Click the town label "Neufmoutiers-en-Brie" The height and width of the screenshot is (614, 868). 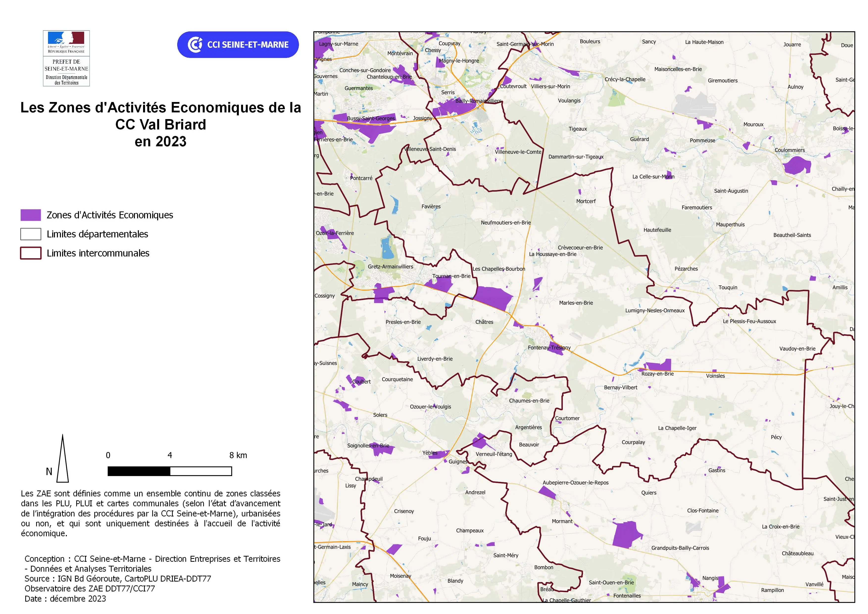pos(506,223)
